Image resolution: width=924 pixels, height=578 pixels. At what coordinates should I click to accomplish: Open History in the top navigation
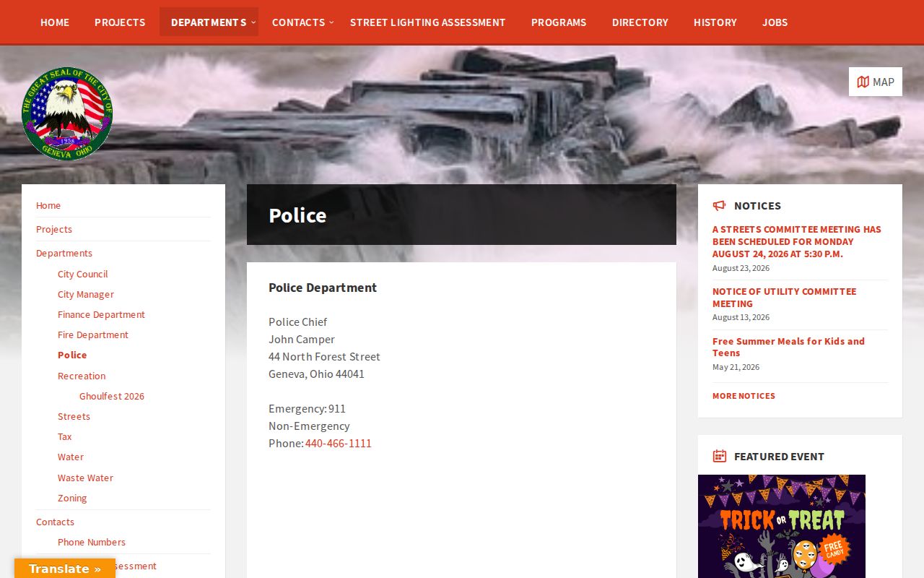[x=715, y=22]
